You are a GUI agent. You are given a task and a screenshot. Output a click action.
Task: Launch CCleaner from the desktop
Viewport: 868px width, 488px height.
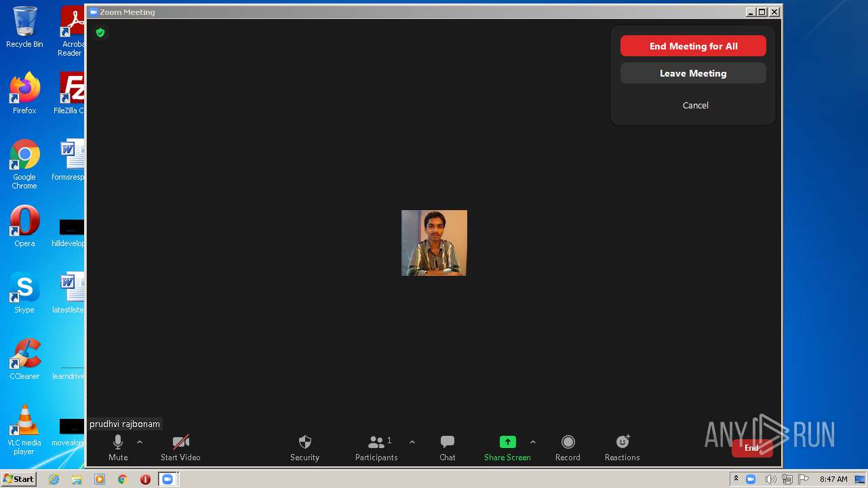[x=24, y=359]
